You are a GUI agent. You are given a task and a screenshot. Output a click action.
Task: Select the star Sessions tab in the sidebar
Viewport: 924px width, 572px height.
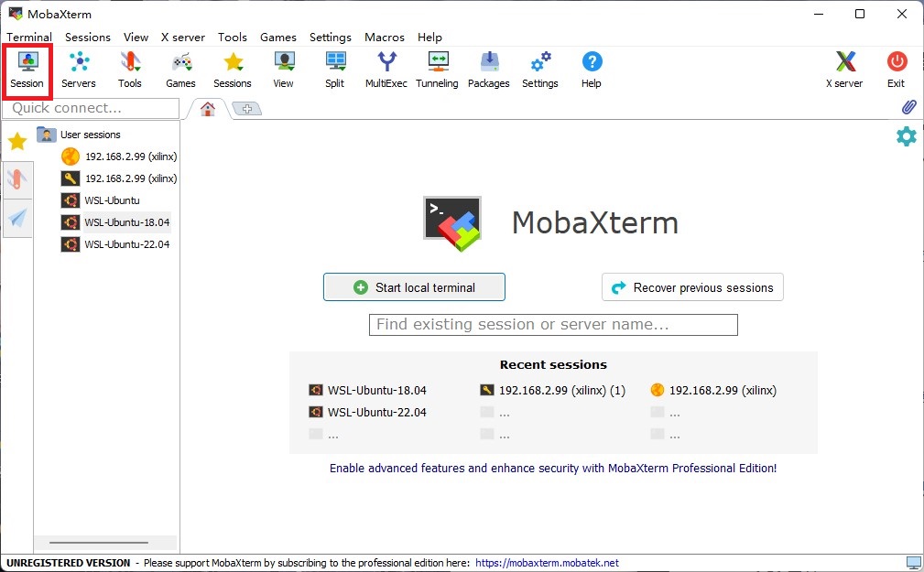[17, 141]
